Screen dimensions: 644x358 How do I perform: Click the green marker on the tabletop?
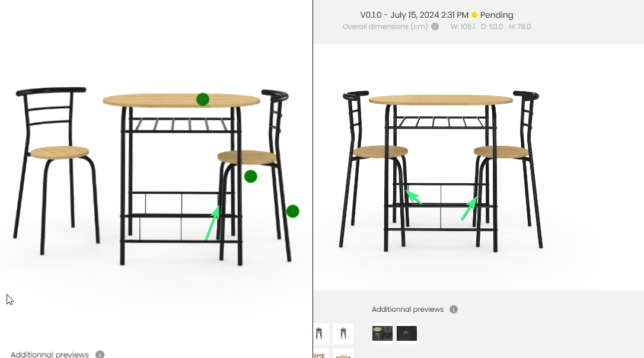(203, 100)
